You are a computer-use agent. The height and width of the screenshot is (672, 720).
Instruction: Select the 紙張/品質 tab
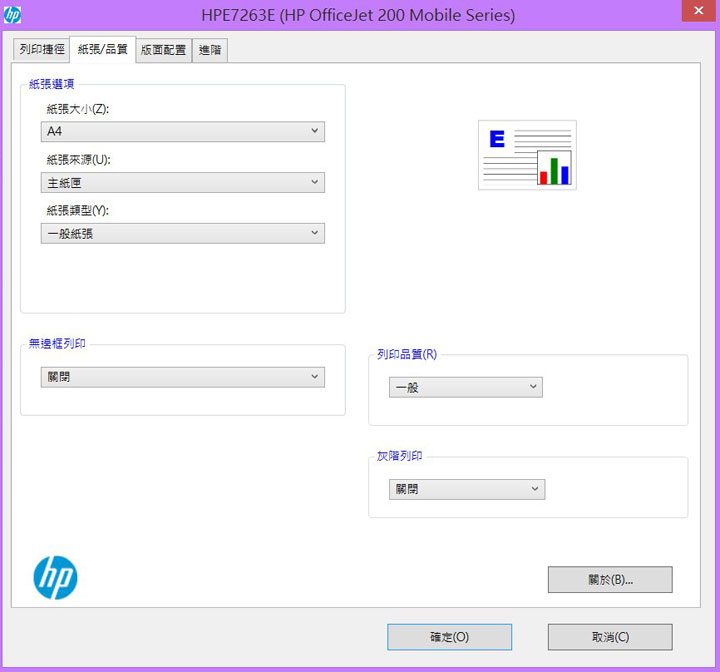click(x=102, y=49)
